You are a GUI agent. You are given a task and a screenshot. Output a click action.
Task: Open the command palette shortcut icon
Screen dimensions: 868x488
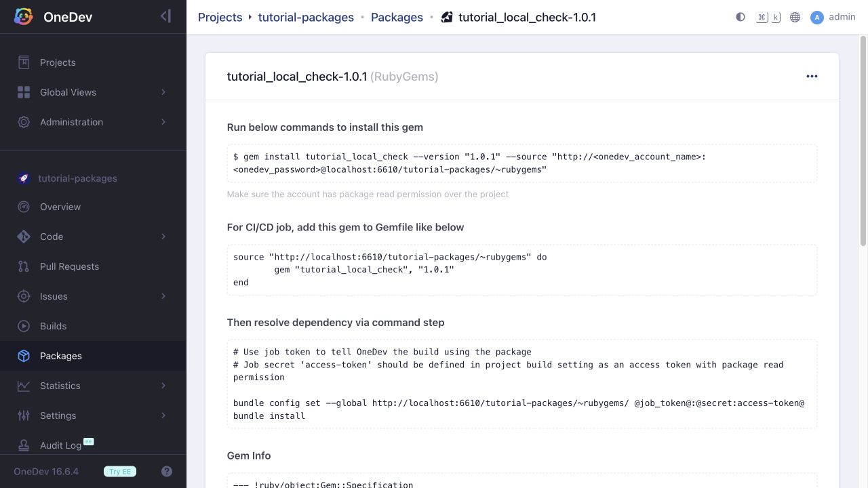point(768,17)
